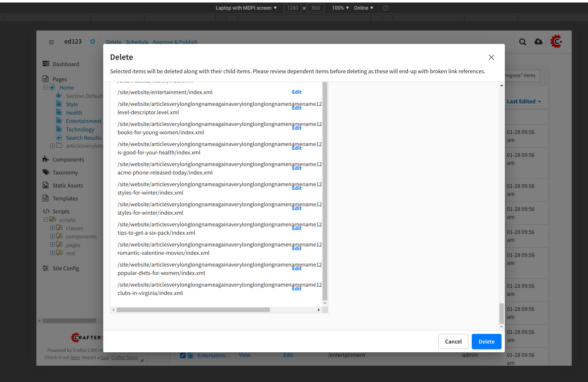Viewport: 588px width, 382px height.
Task: Click the 'bug' footer link
Action: (105, 357)
